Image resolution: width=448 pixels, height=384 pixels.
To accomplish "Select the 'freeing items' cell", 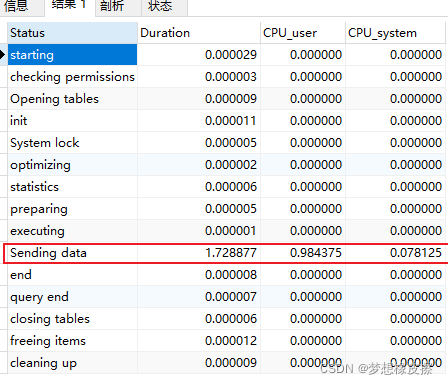I will click(72, 341).
